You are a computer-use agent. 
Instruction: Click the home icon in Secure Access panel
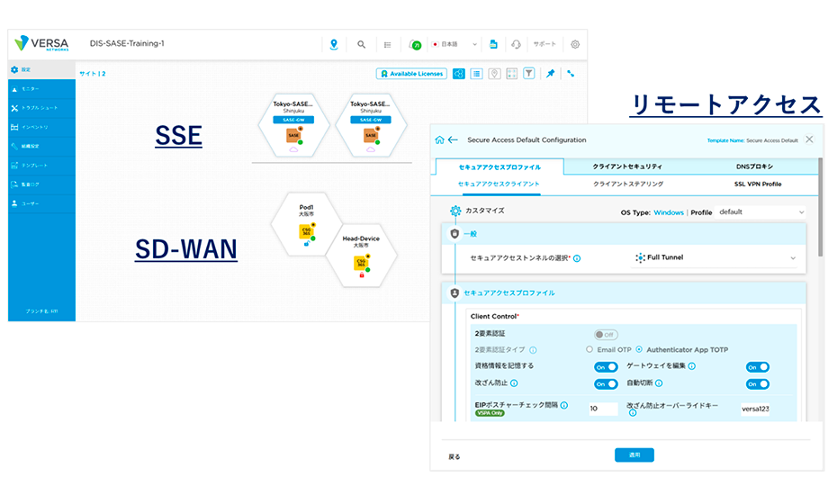(439, 139)
